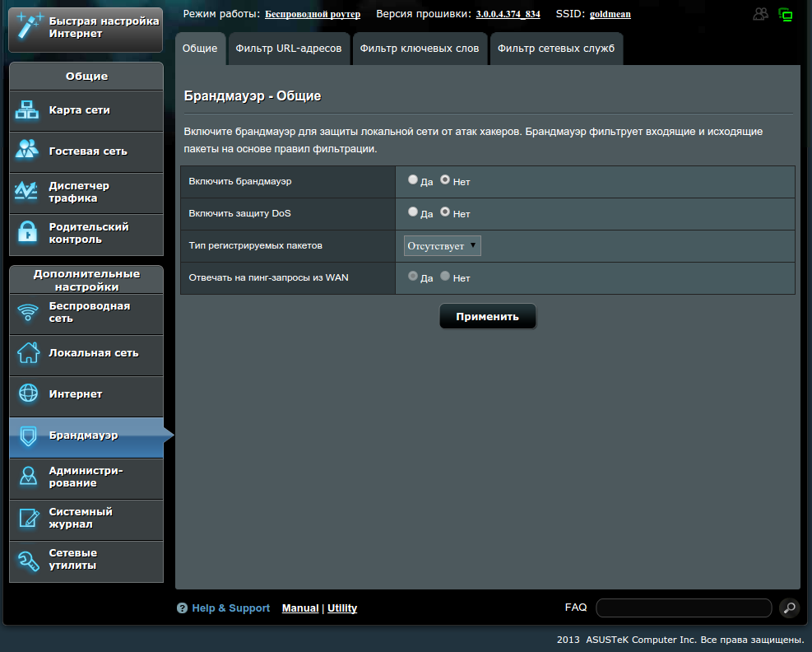Click the FAQ search magnifier icon
The image size is (812, 652).
pyautogui.click(x=789, y=608)
